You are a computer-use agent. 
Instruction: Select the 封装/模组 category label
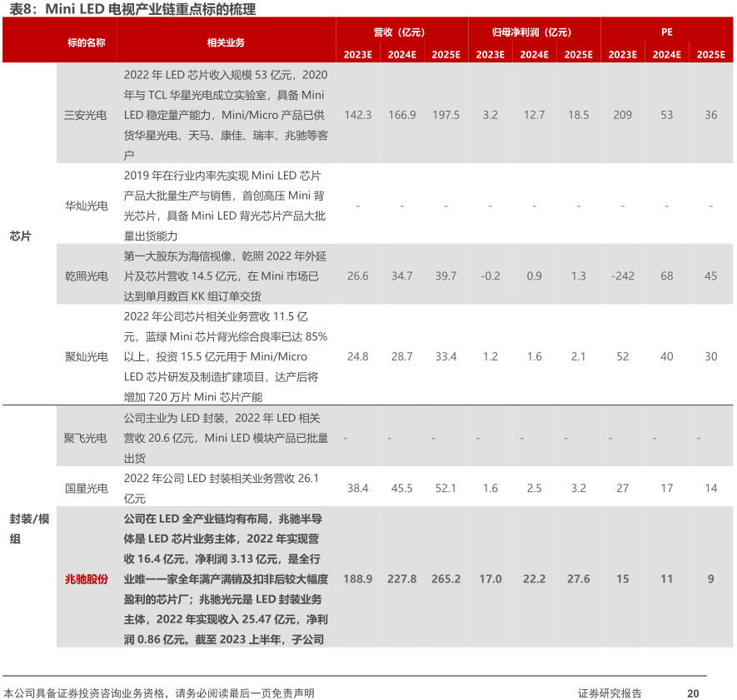[29, 529]
